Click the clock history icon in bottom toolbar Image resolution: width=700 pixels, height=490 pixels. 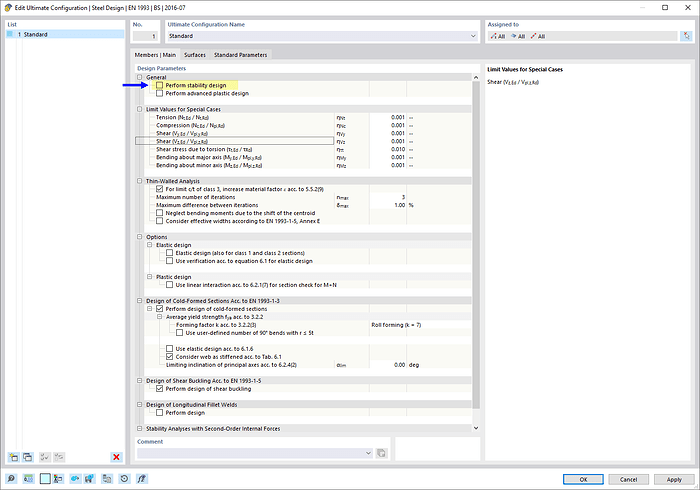tap(123, 479)
